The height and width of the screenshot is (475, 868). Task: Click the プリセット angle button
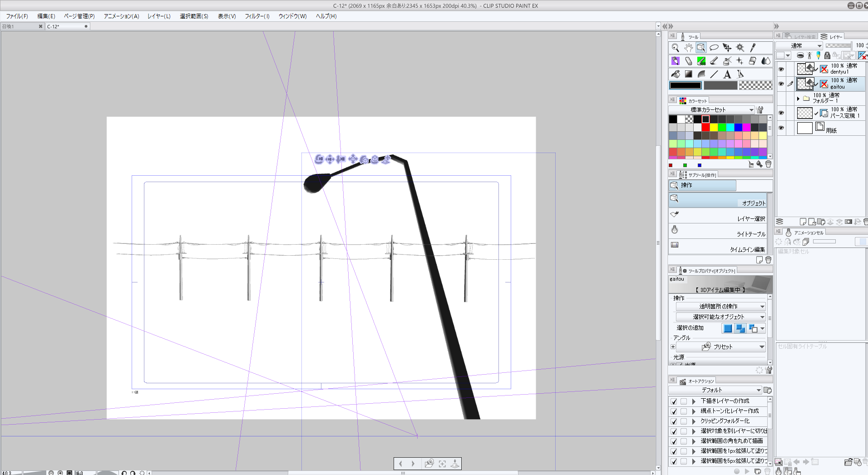pyautogui.click(x=720, y=347)
